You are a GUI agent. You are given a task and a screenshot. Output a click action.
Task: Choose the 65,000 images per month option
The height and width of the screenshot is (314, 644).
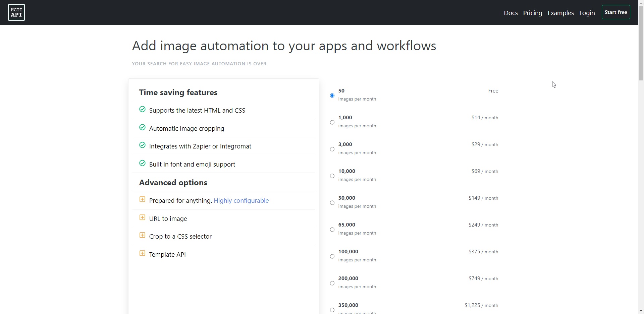(x=332, y=230)
